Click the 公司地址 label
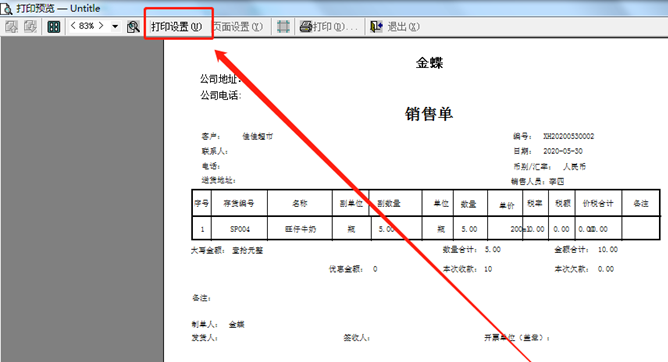This screenshot has width=668, height=362. click(221, 79)
